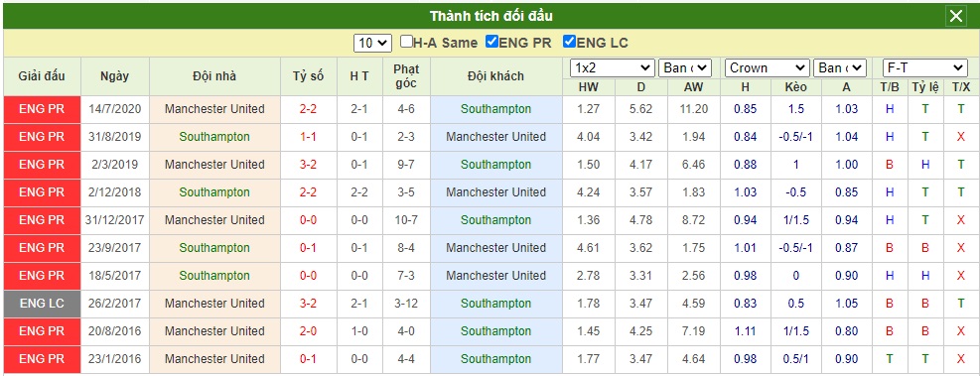Uncheck the ENG LC league filter
This screenshot has height=376, width=980.
click(569, 42)
